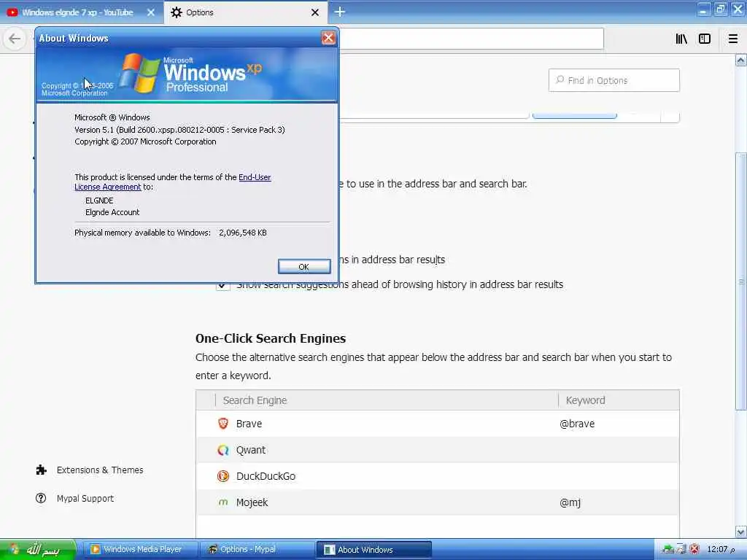Select the DuckDuckGo search engine row
The image size is (747, 560).
click(438, 475)
